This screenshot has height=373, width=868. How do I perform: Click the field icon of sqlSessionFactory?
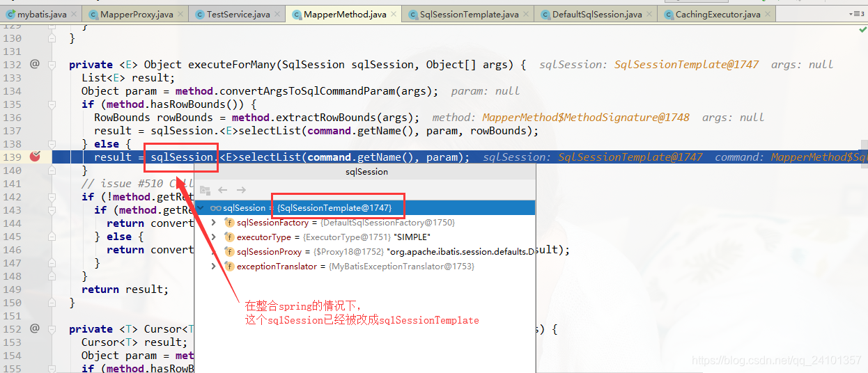[229, 223]
